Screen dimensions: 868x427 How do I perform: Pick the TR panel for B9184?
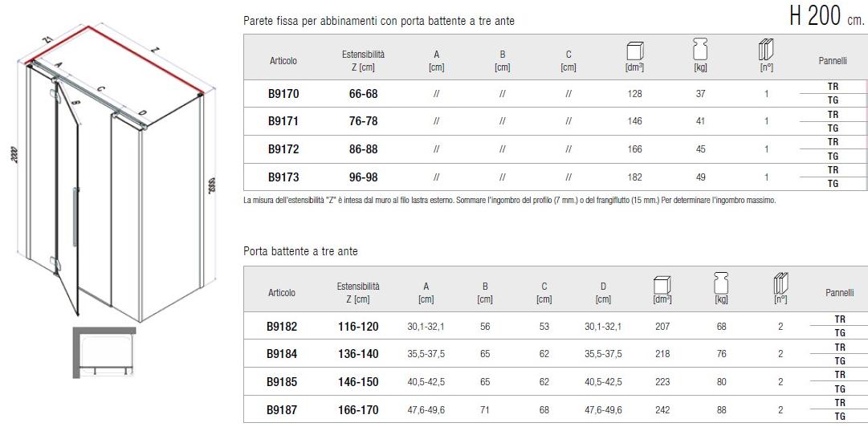[x=840, y=347]
